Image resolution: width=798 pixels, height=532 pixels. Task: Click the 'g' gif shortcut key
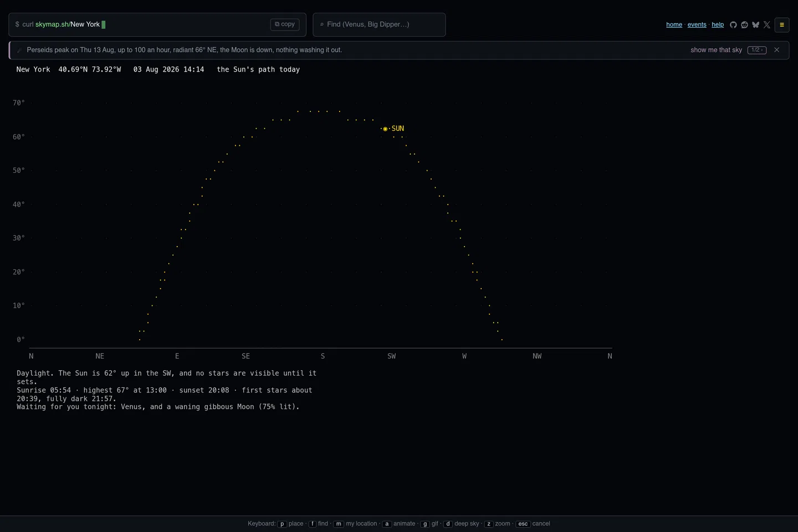(x=425, y=524)
